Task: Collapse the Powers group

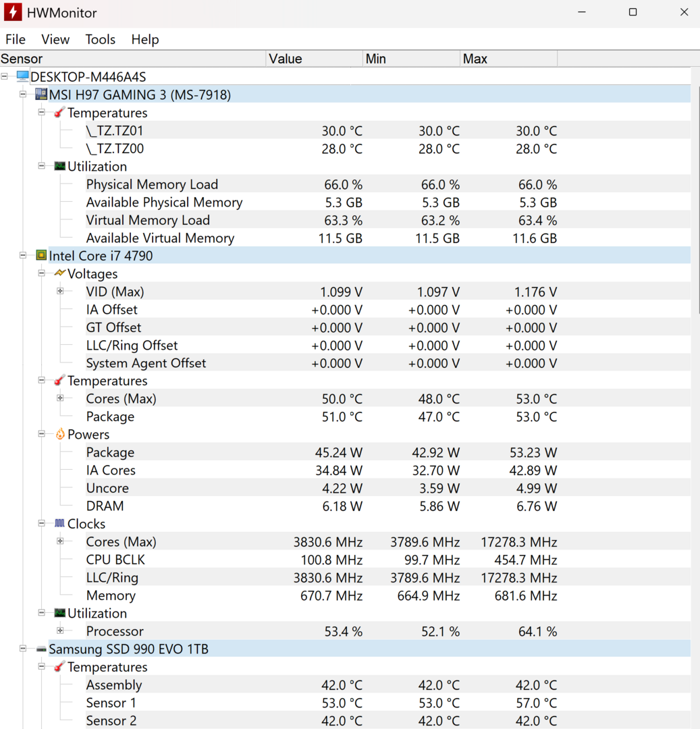Action: click(x=42, y=434)
